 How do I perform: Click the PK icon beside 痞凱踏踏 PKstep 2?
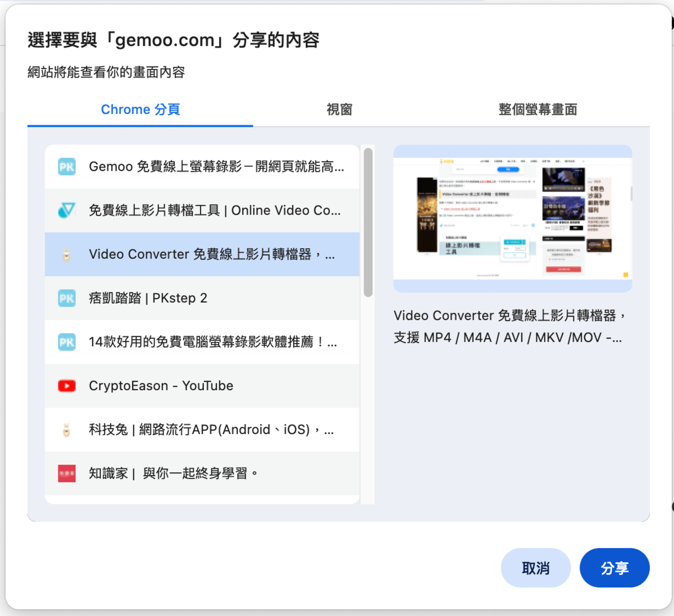click(x=67, y=298)
